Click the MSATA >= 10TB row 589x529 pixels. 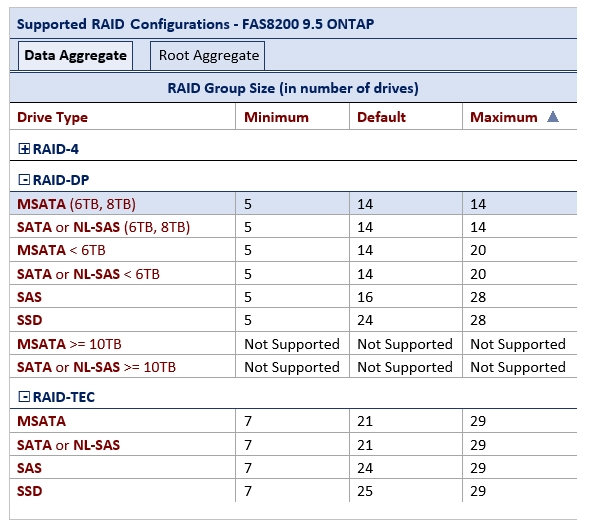pyautogui.click(x=293, y=343)
